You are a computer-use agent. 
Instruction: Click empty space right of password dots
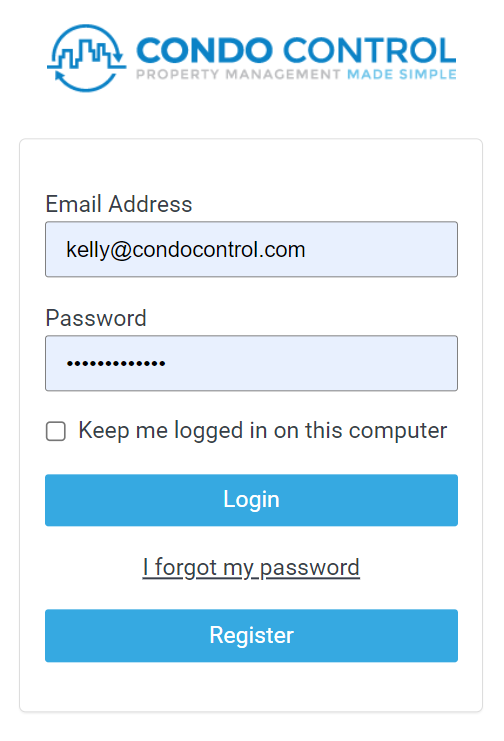312,363
